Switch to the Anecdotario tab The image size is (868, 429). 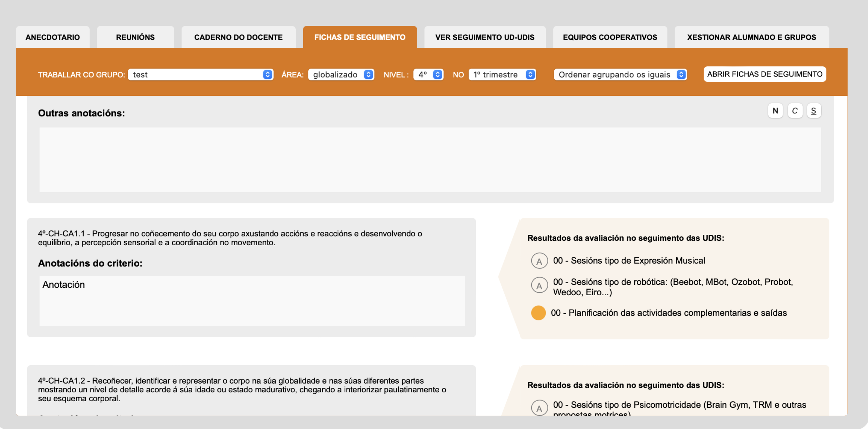[x=53, y=37]
